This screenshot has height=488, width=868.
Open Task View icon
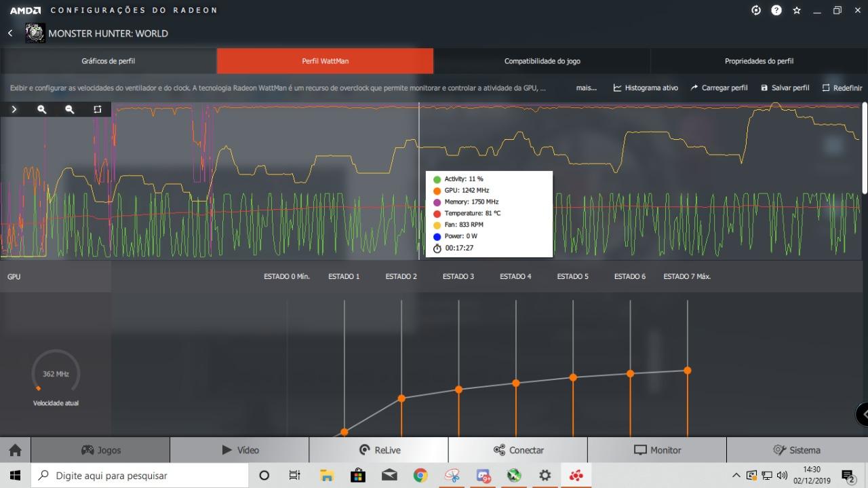tap(295, 475)
